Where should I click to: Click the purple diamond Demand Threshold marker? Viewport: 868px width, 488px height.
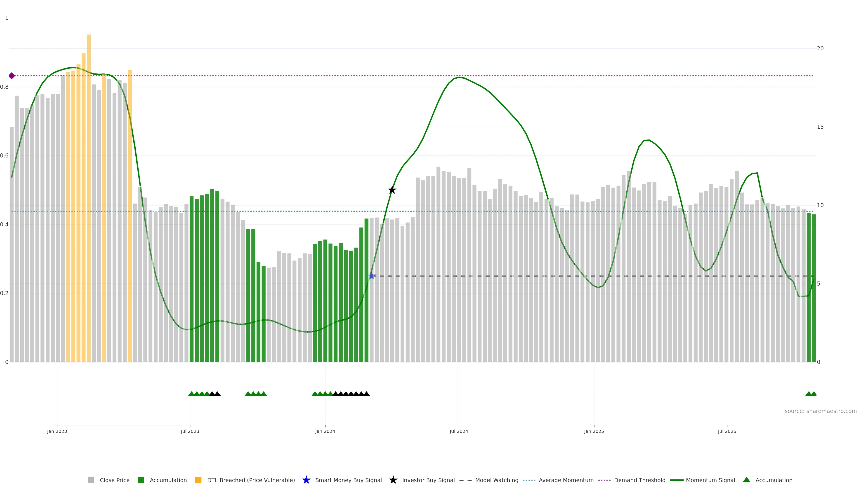12,76
